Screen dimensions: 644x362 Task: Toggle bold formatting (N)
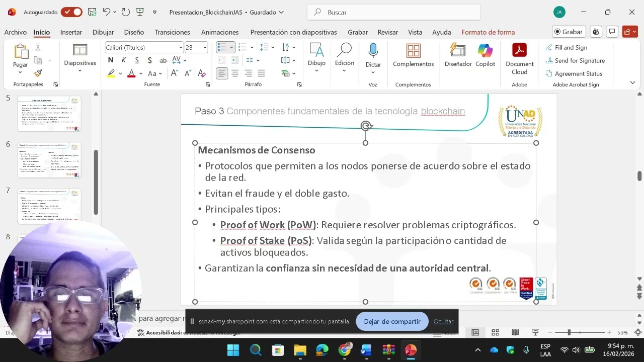point(111,60)
